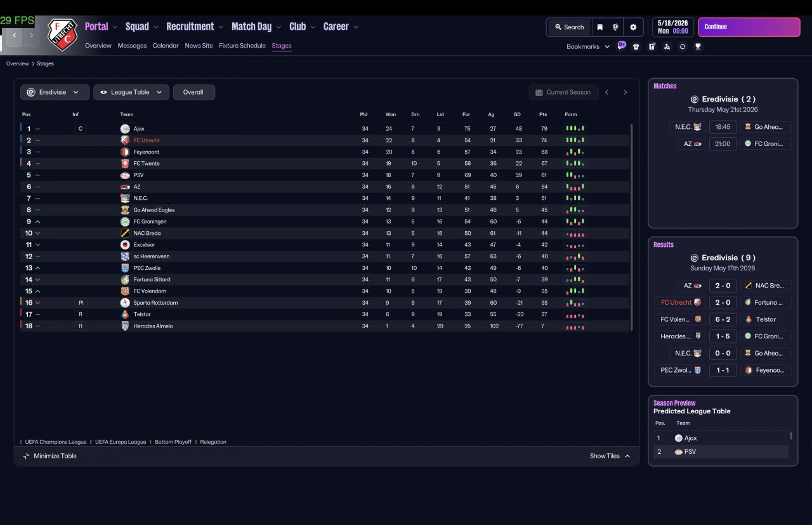Go back using the left arrow navigation
The width and height of the screenshot is (812, 525).
(x=15, y=36)
